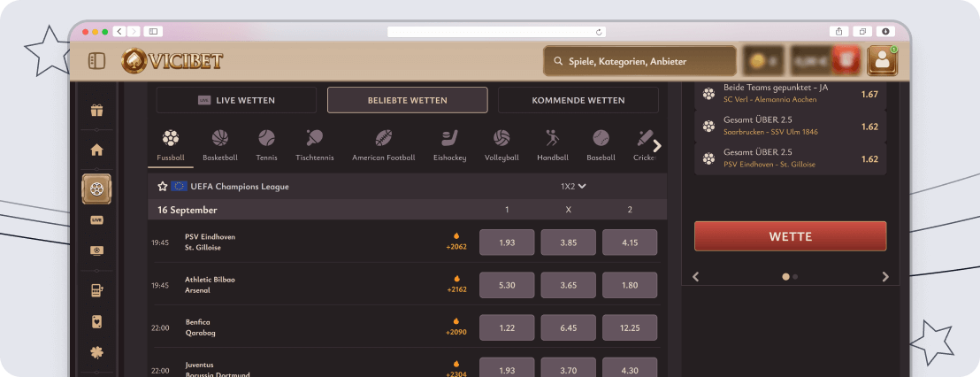Click browser share icon
980x377 pixels.
click(x=838, y=31)
